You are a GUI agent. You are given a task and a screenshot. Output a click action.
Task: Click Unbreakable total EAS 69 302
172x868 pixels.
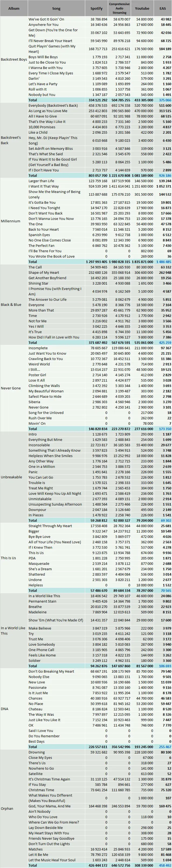[x=166, y=521]
